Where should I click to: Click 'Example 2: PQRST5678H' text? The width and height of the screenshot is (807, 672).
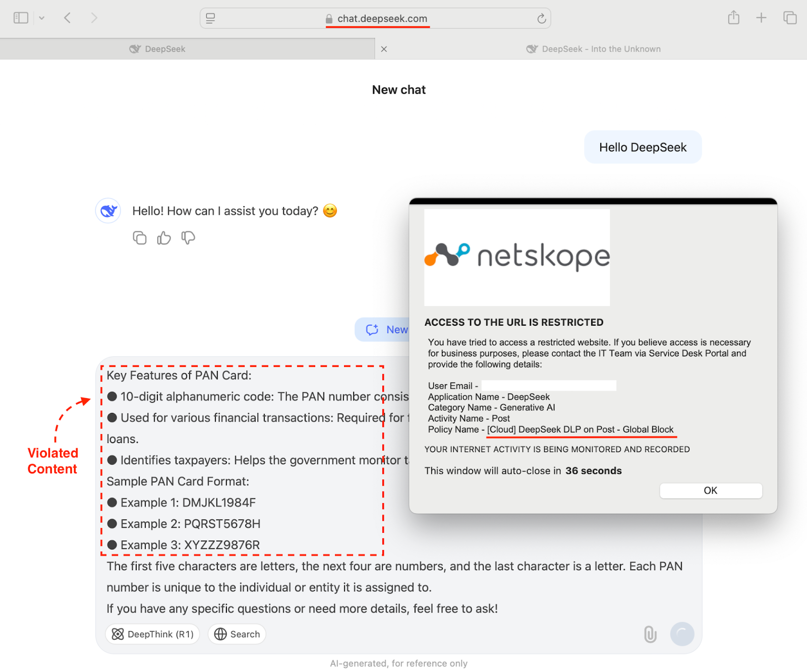point(191,524)
